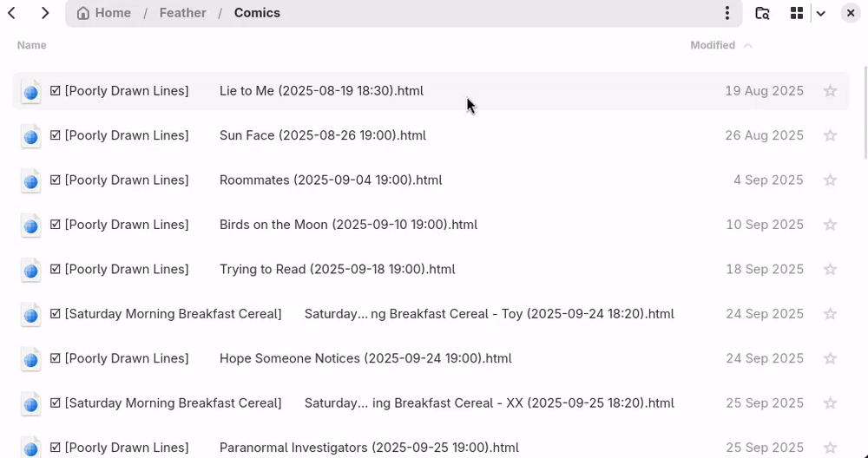
Task: Open the three-dot folder menu
Action: (x=727, y=13)
